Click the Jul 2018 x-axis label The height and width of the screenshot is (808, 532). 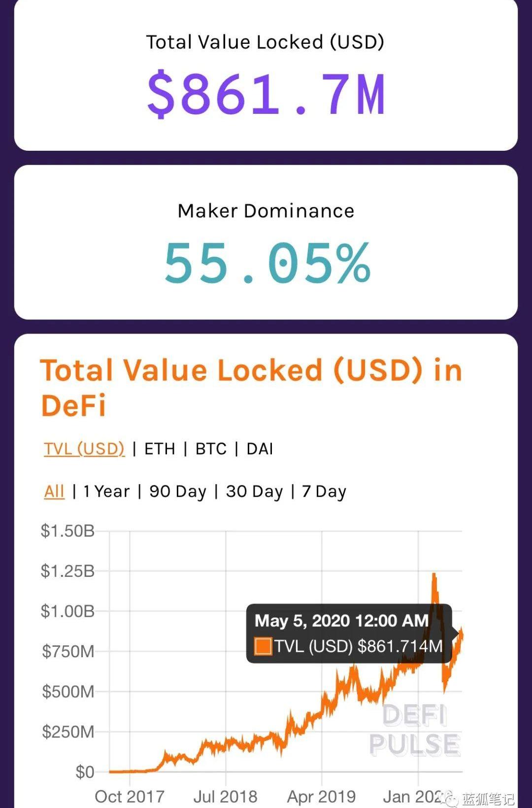(x=225, y=796)
